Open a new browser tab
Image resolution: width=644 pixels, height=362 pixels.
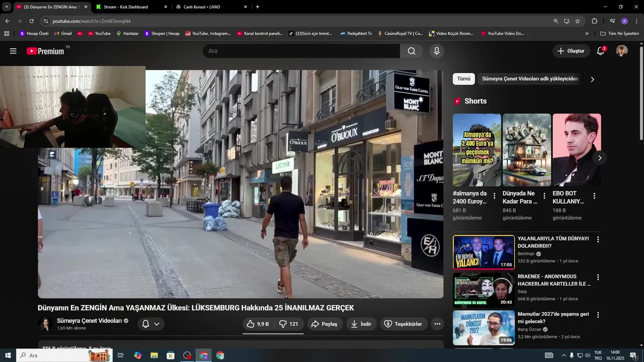coord(258,7)
